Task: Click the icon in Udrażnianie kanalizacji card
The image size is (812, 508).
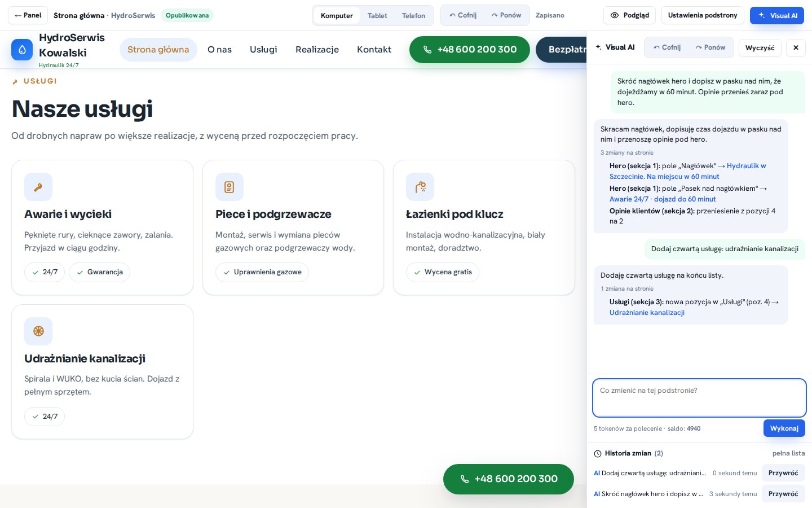Action: click(38, 331)
